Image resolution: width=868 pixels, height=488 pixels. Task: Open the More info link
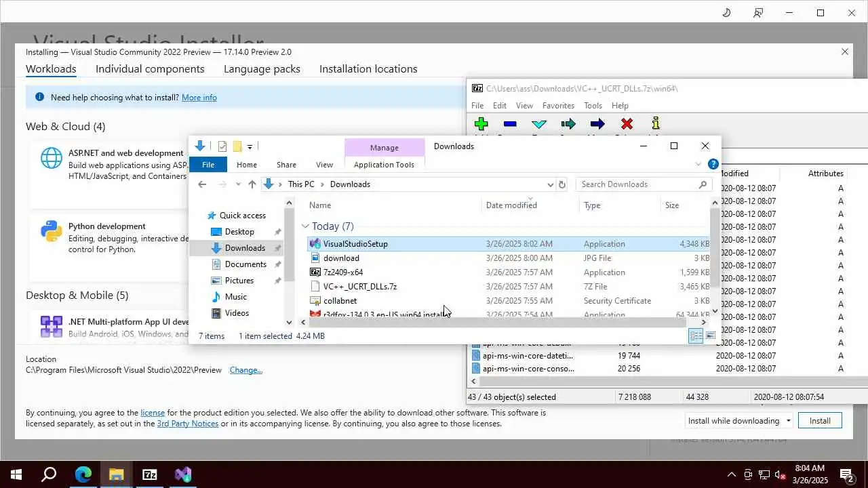point(199,98)
